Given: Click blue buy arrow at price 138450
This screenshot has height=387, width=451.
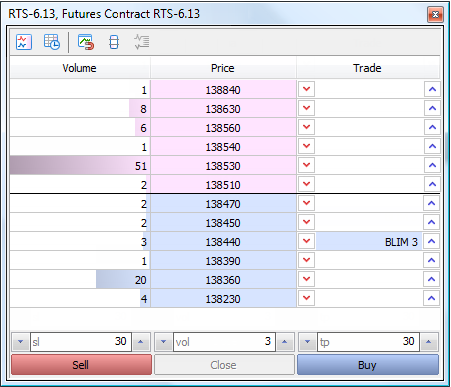Looking at the screenshot, I should (431, 222).
